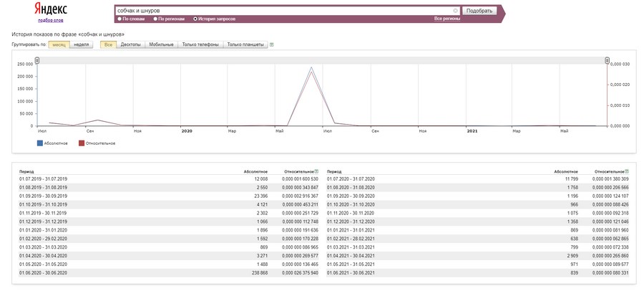644x291 pixels.
Task: Switch to the Только планшеты tab
Action: (x=245, y=44)
